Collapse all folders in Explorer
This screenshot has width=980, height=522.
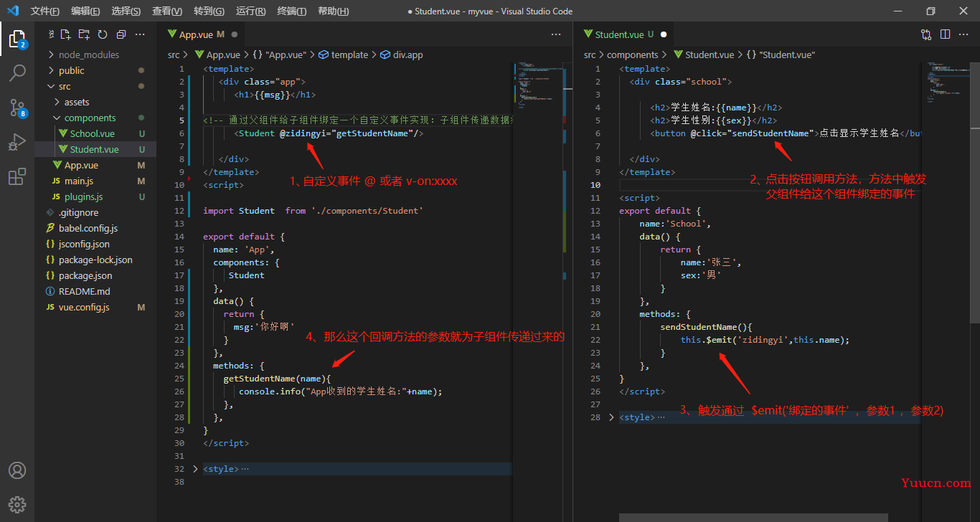(121, 34)
